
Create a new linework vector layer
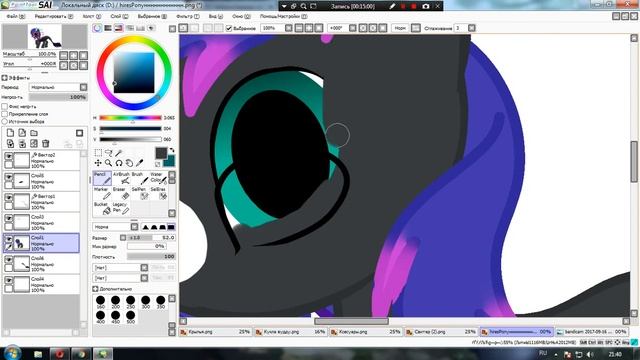click(x=22, y=133)
